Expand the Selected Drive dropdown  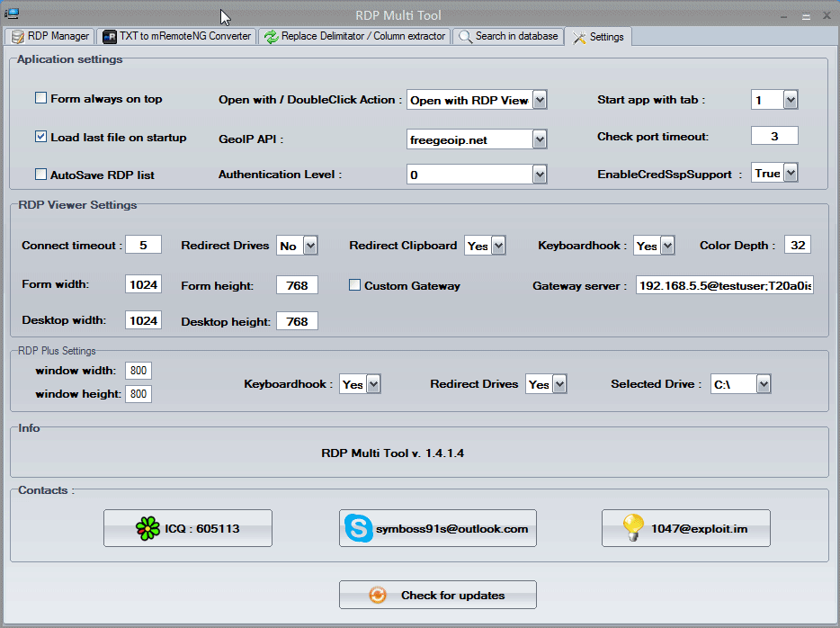tap(764, 384)
